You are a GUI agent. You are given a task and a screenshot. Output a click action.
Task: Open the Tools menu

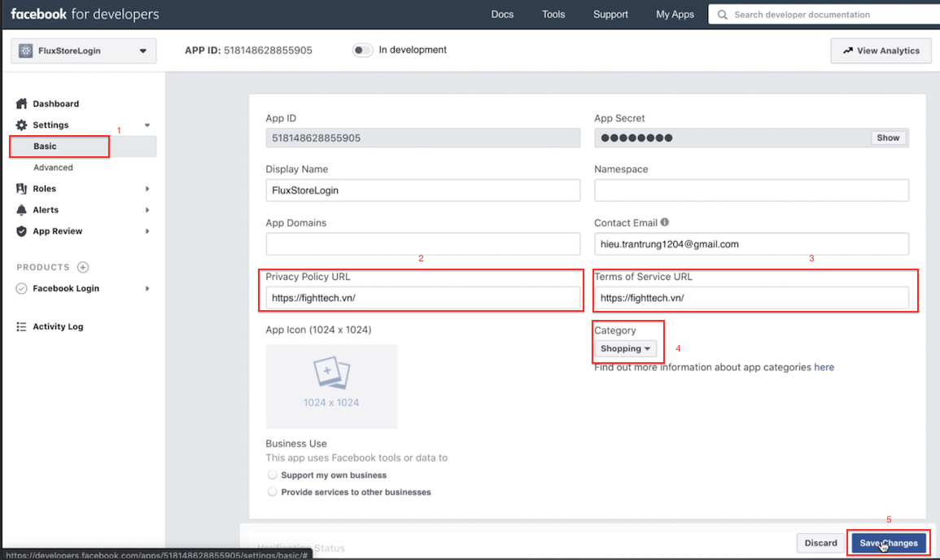point(553,15)
